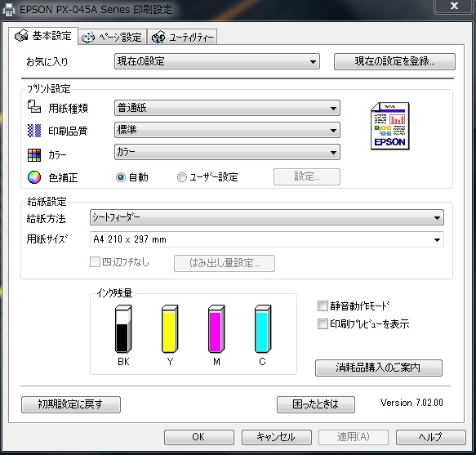Click the インク残量 group label
This screenshot has height=455, width=476.
coord(114,293)
